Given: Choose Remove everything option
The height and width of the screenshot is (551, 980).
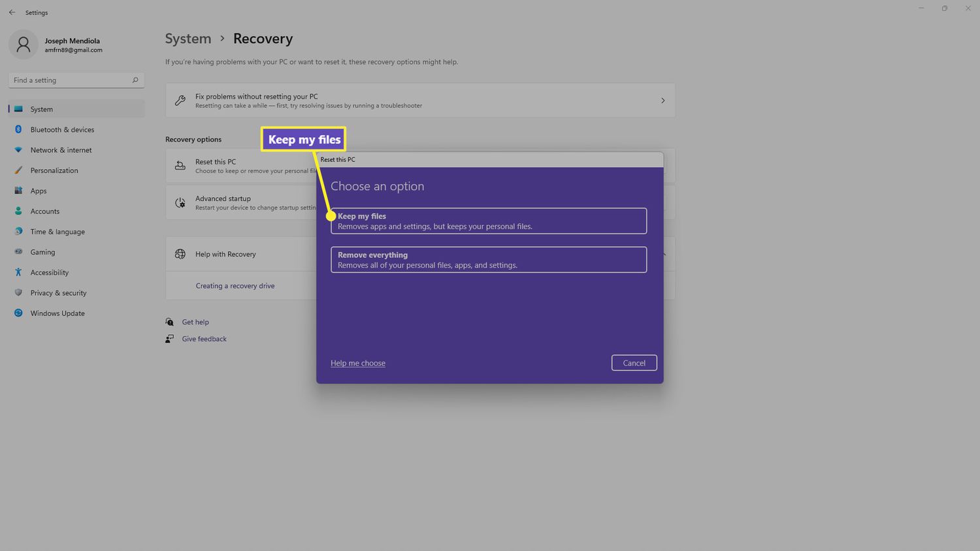Looking at the screenshot, I should click(488, 260).
